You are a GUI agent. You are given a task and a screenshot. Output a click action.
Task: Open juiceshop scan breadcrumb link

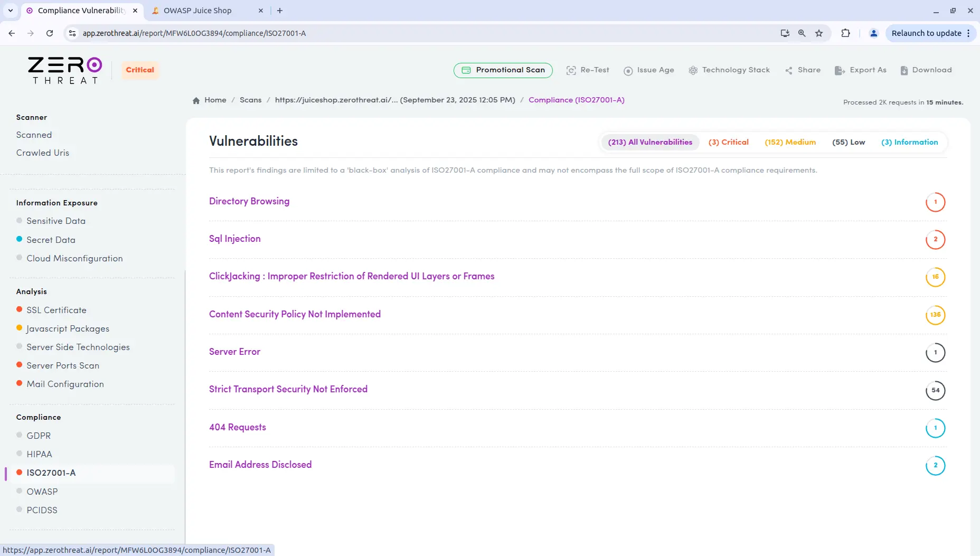(395, 100)
